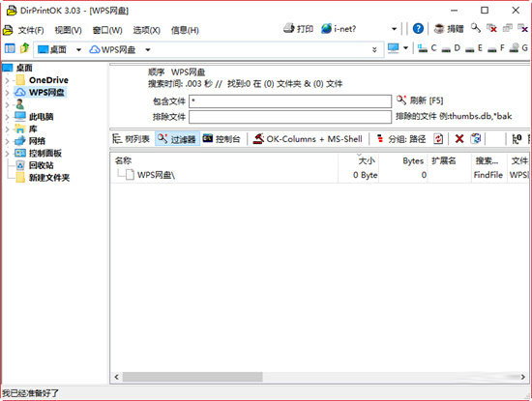Select 新建文件夹 in the folder tree
This screenshot has width=532, height=401.
49,178
